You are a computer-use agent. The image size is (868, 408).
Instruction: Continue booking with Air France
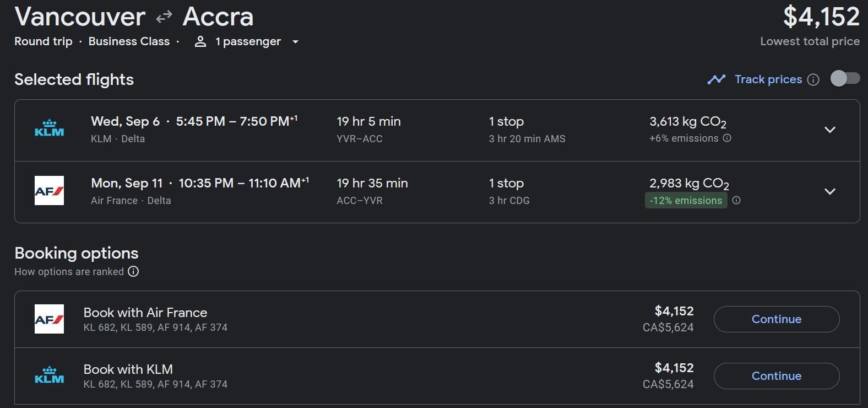[777, 319]
